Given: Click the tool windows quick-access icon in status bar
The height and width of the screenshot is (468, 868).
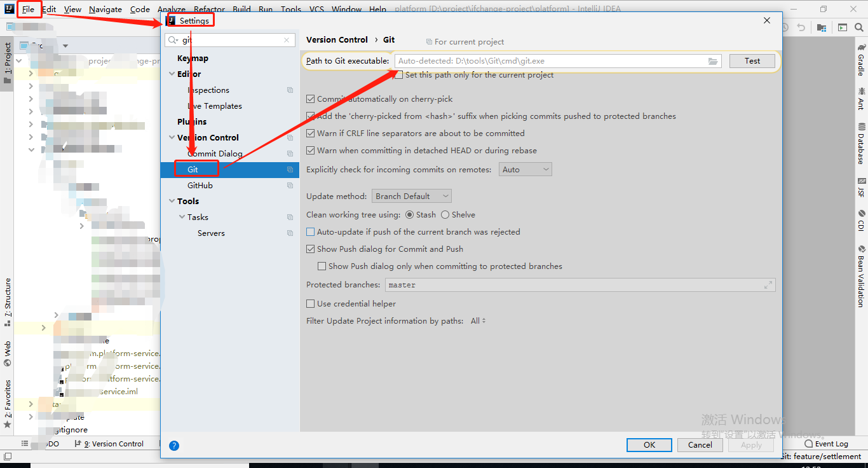Looking at the screenshot, I should click(x=7, y=457).
